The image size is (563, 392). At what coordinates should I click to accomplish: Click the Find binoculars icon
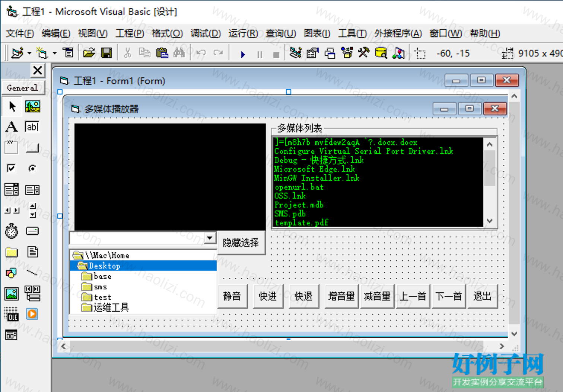179,53
